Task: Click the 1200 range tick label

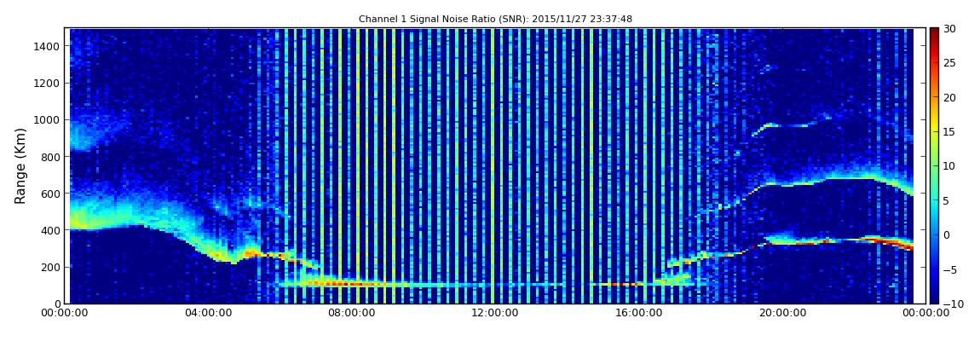Action: click(48, 84)
